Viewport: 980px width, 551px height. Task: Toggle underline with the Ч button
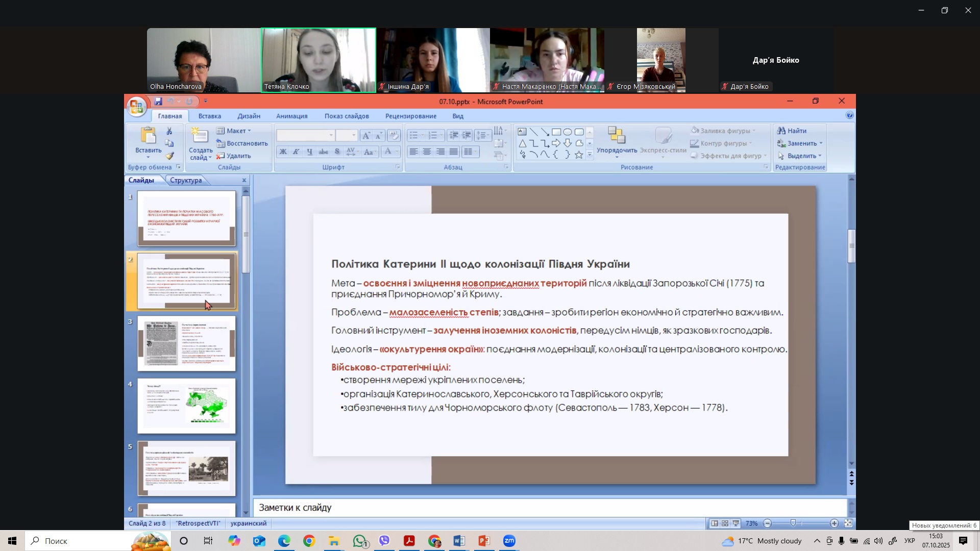point(309,152)
